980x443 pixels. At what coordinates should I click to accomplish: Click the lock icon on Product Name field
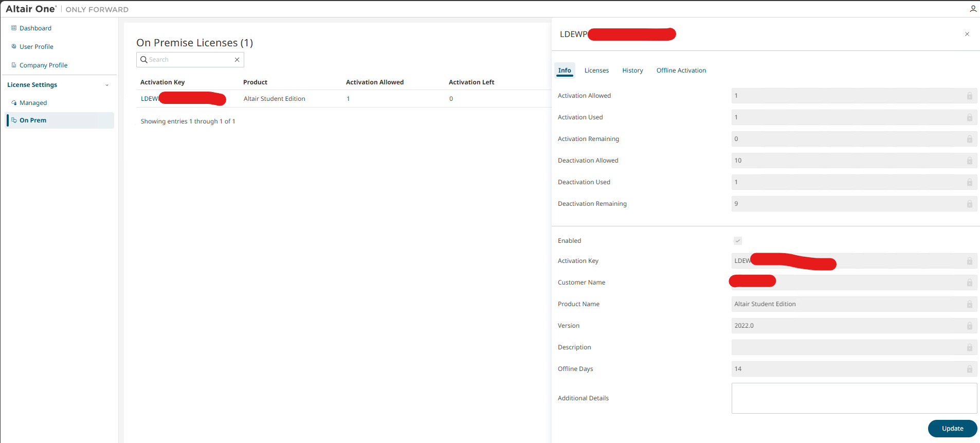point(970,304)
